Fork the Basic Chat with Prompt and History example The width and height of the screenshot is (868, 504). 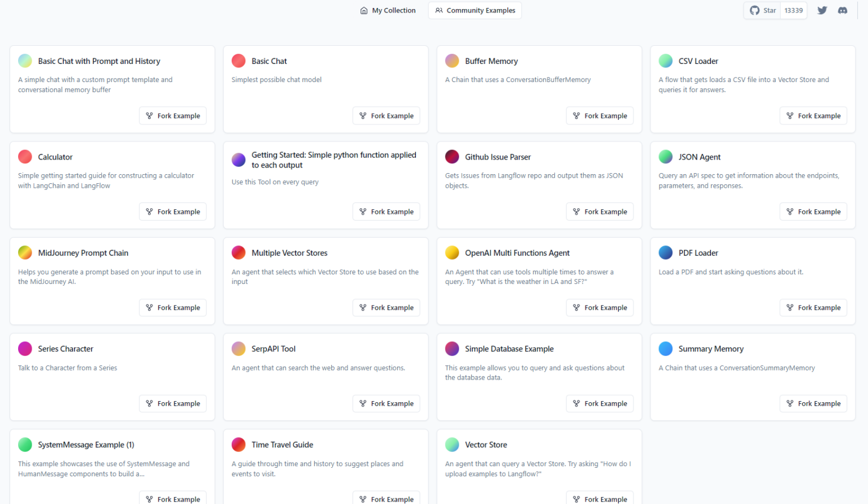point(172,115)
